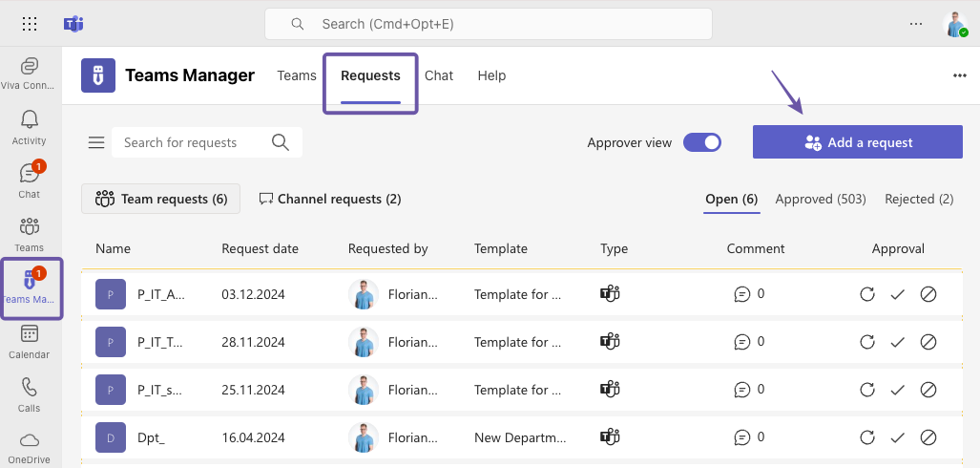Viewport: 980px width, 468px height.
Task: Select the Requests tab
Action: click(370, 75)
